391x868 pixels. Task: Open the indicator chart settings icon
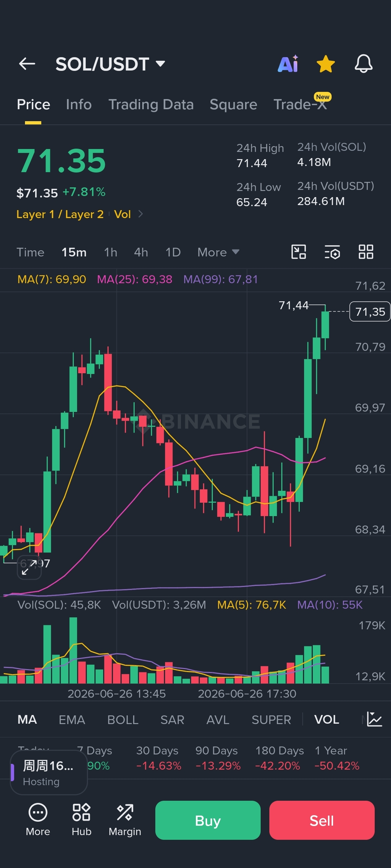374,719
